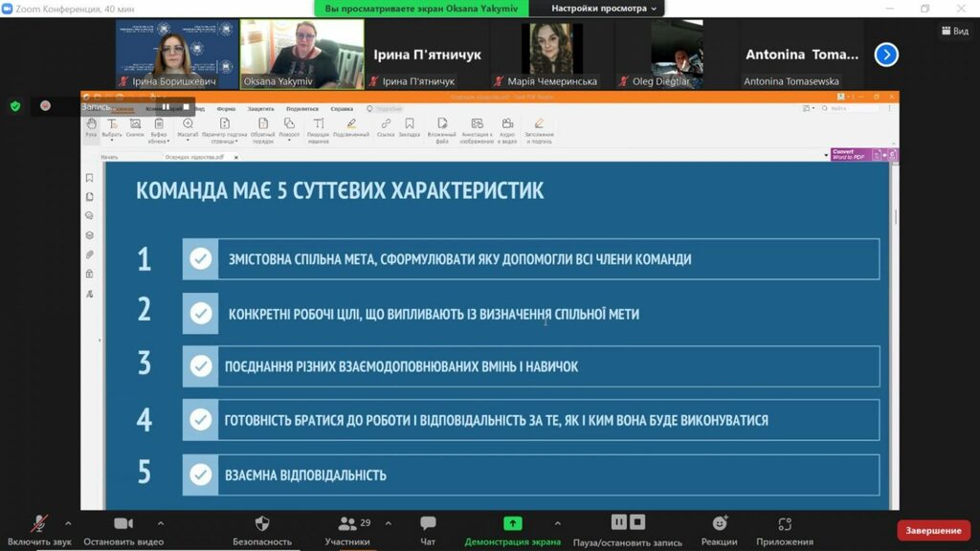Expand audio options arrow beside microphone
Viewport: 980px width, 551px height.
click(x=68, y=523)
